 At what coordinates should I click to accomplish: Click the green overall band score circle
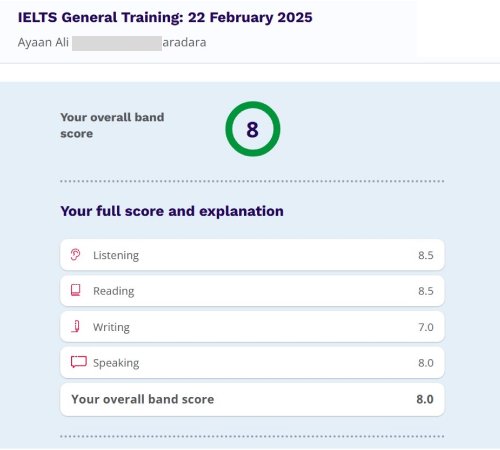coord(253,129)
